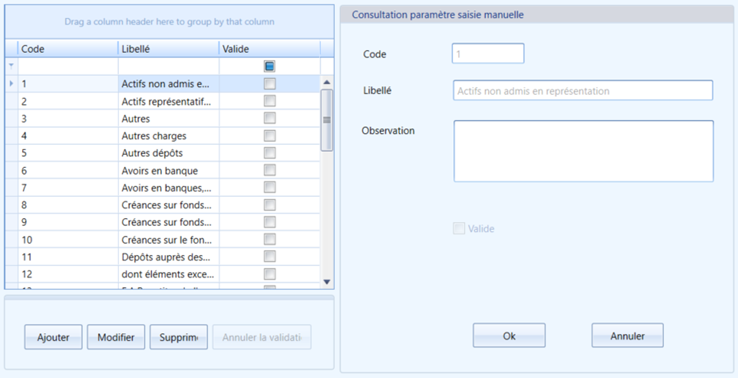Sort by the Libellé column header
This screenshot has height=378, width=738.
point(168,48)
